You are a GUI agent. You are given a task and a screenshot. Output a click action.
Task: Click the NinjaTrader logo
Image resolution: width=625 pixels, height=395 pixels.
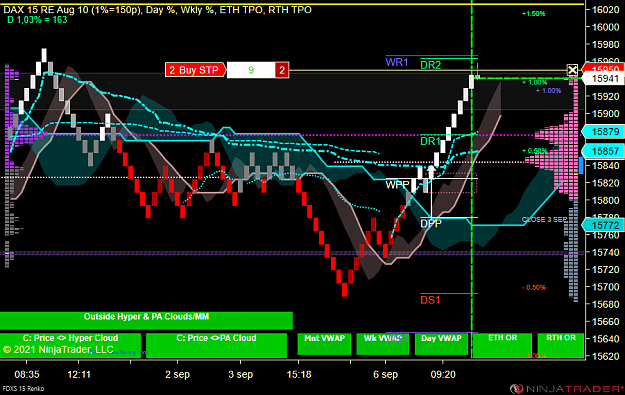click(x=566, y=389)
